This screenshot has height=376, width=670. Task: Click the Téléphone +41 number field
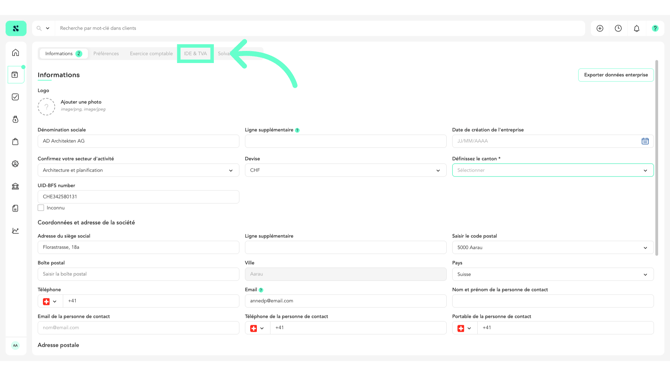[151, 301]
